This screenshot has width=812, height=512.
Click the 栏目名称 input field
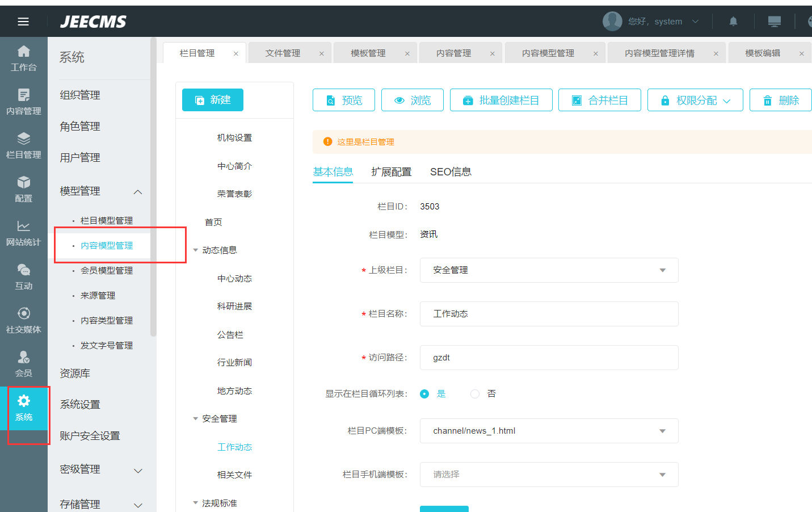tap(548, 314)
